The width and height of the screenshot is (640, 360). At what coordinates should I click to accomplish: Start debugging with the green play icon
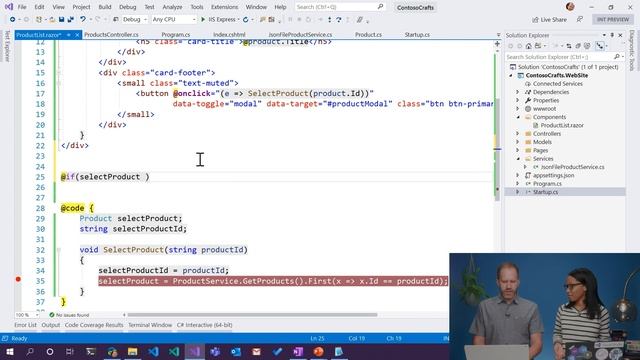[x=203, y=20]
